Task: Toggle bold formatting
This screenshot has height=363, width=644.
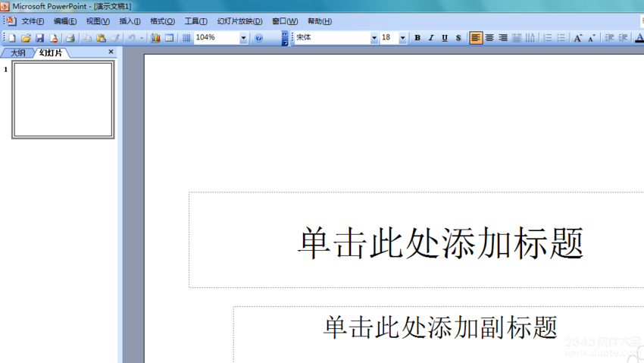Action: pos(417,38)
